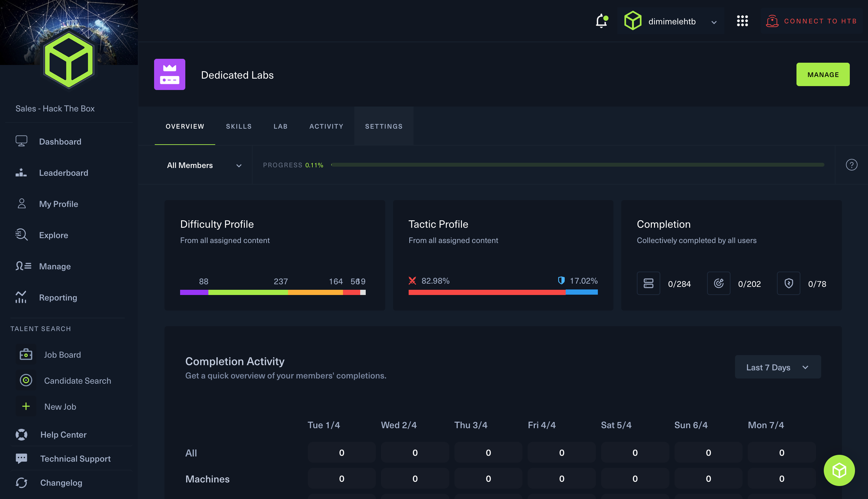The width and height of the screenshot is (868, 499).
Task: Click the Connect to HTB headset icon
Action: 772,21
